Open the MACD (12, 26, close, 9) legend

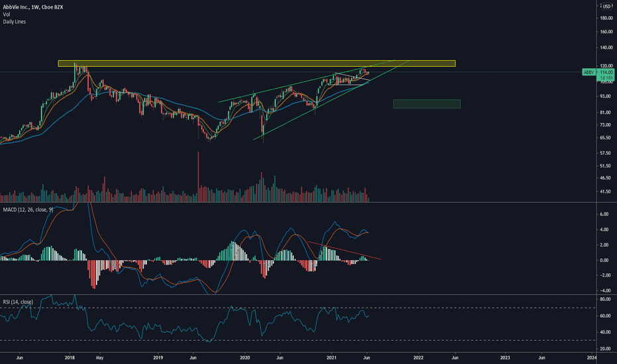pos(28,210)
